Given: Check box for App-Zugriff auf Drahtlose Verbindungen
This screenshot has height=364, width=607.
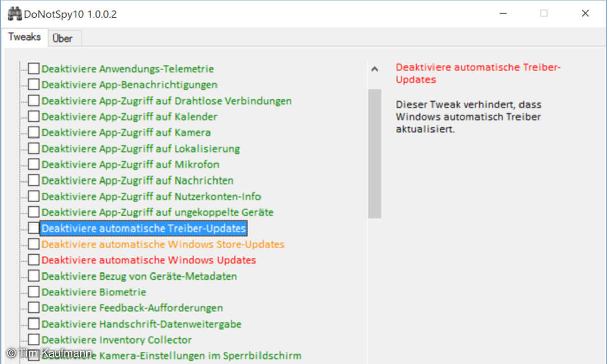Looking at the screenshot, I should [33, 101].
